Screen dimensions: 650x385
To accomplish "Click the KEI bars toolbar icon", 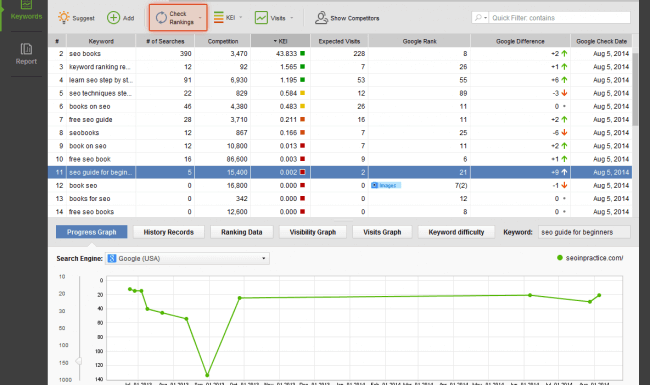I will [218, 17].
